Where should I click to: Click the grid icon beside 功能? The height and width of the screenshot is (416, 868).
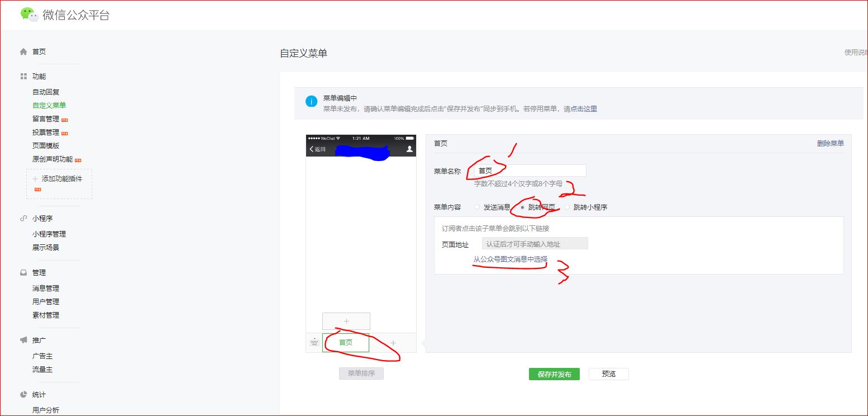[x=23, y=76]
